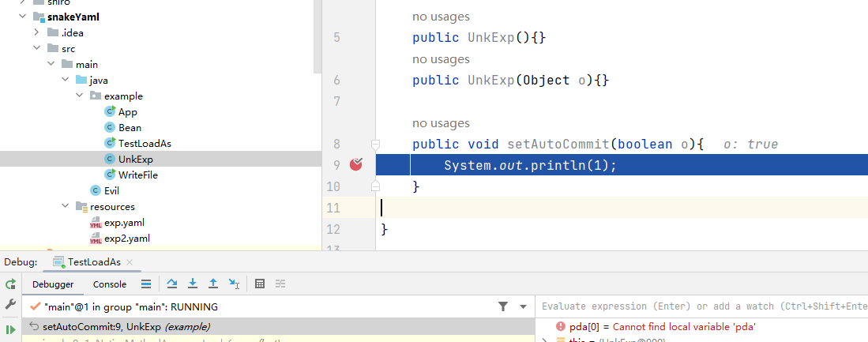Resume program execution
The width and height of the screenshot is (868, 342).
(x=10, y=329)
